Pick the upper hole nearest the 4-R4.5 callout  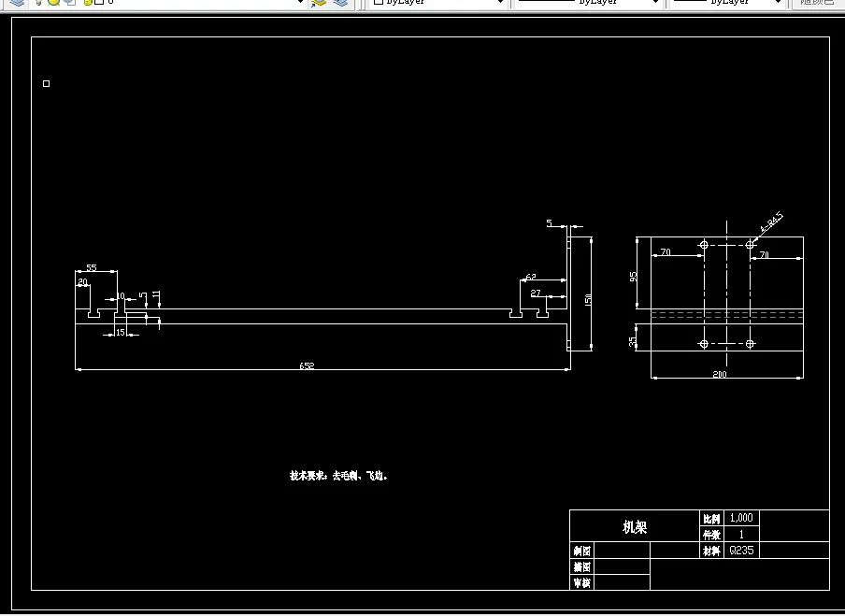(x=750, y=245)
